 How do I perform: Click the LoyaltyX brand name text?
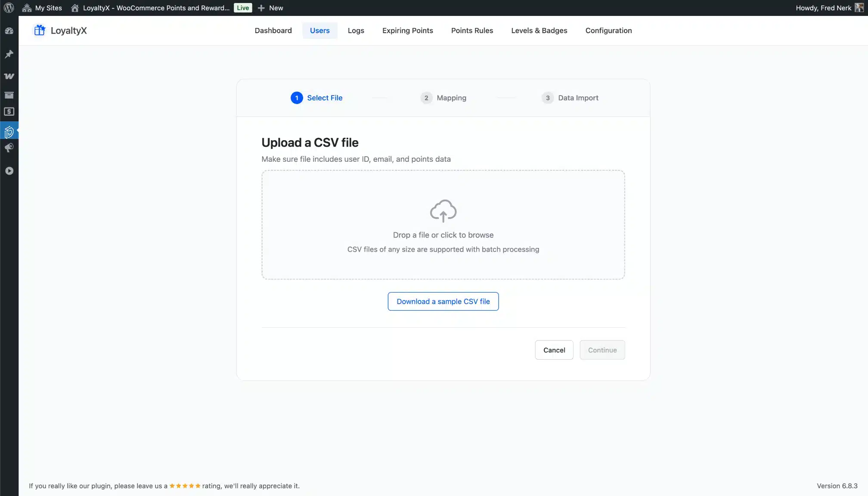click(68, 31)
